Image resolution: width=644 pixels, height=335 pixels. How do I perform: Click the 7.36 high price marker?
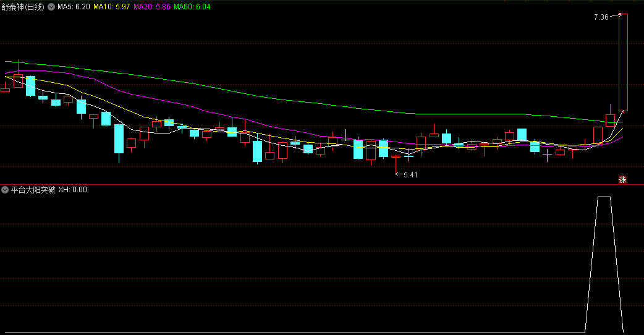601,17
